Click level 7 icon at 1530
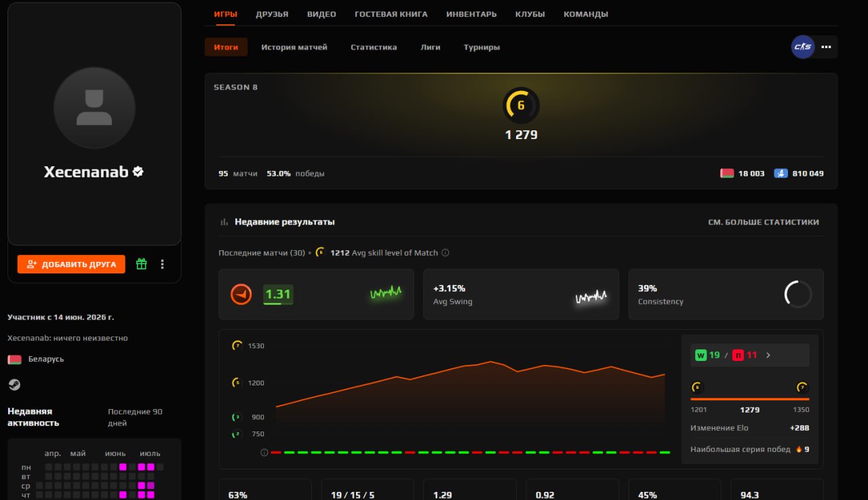 (x=237, y=345)
